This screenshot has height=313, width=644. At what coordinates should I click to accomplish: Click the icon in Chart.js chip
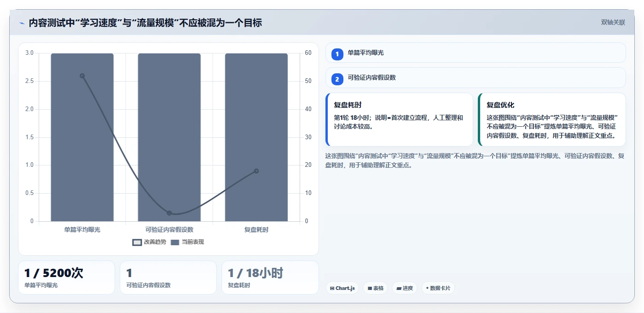pos(332,288)
